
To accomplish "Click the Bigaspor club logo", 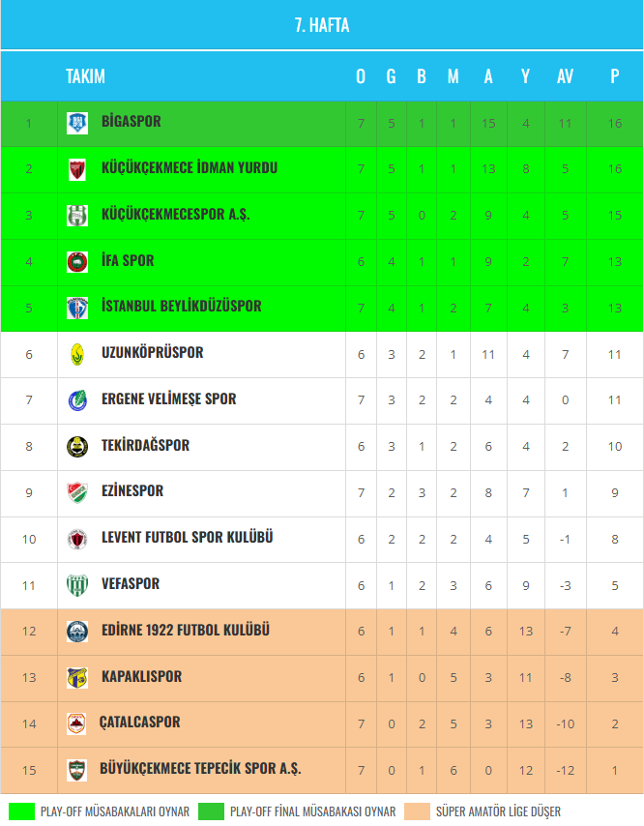I will (x=77, y=123).
